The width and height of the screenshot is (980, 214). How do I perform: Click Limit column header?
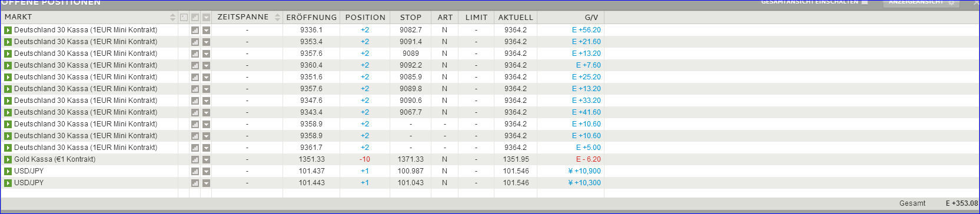[476, 18]
